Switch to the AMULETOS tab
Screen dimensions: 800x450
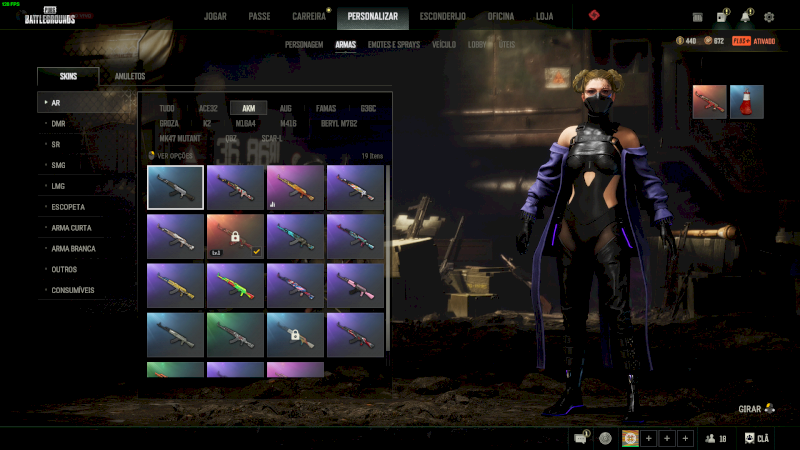(x=129, y=76)
